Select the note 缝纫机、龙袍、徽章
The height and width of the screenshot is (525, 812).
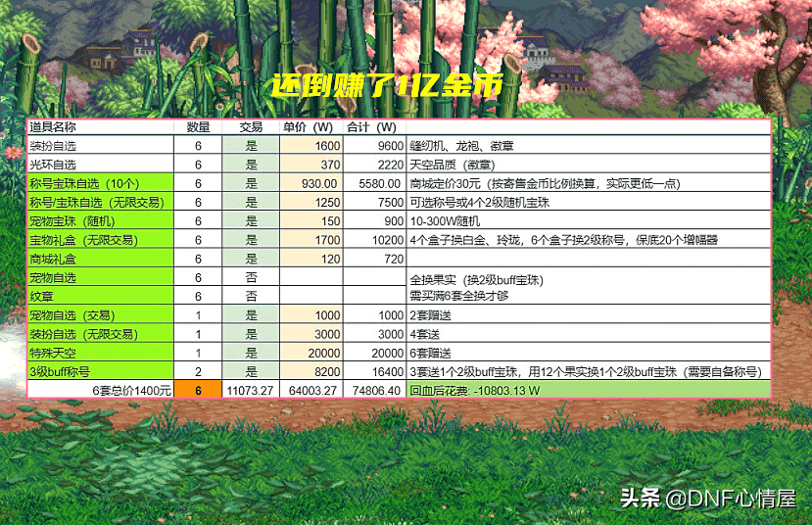click(461, 146)
